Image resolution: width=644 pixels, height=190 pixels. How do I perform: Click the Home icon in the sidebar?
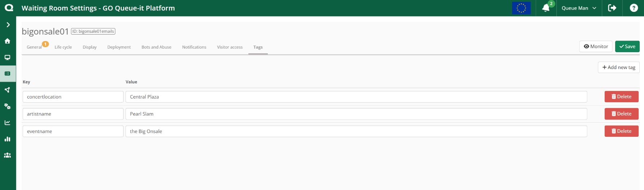[x=7, y=41]
